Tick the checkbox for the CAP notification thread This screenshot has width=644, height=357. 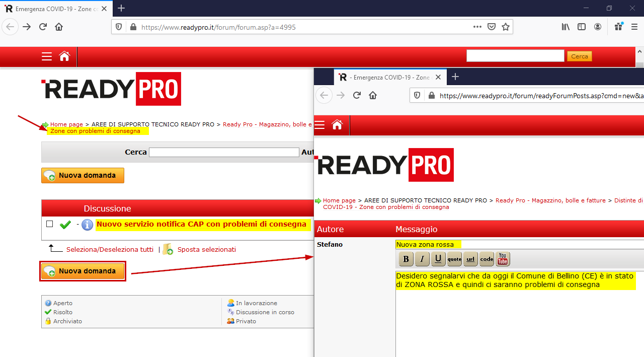[49, 224]
